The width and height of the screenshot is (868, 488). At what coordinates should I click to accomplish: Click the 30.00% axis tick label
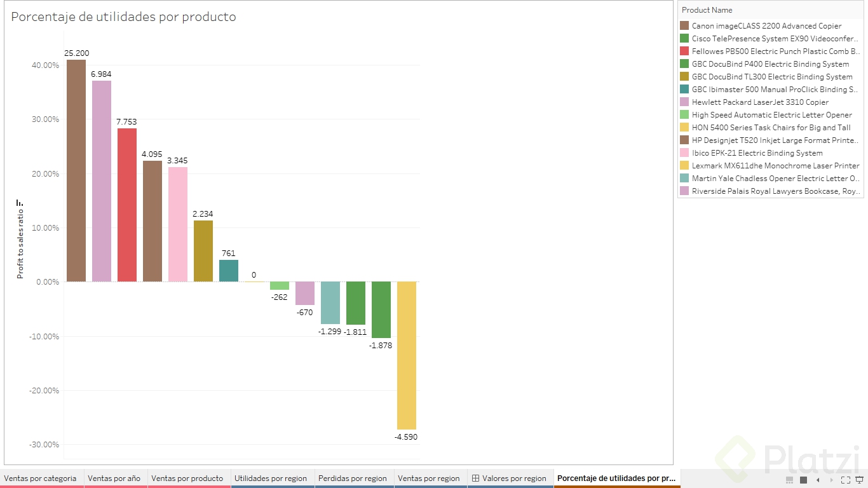44,119
